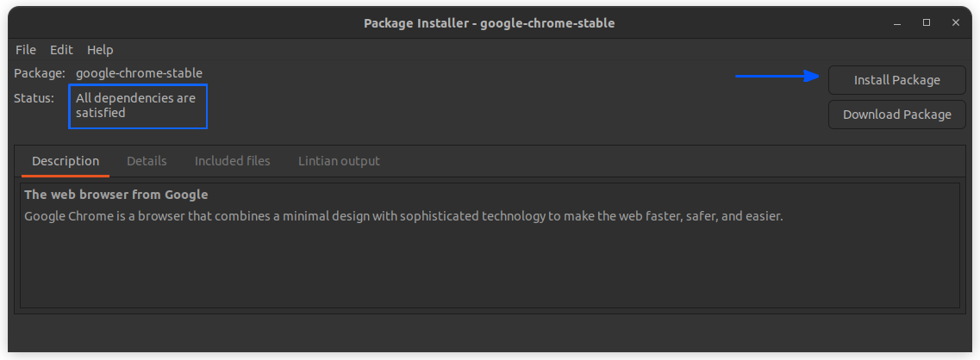Click the window title bar text
This screenshot has width=980, height=360.
point(490,24)
